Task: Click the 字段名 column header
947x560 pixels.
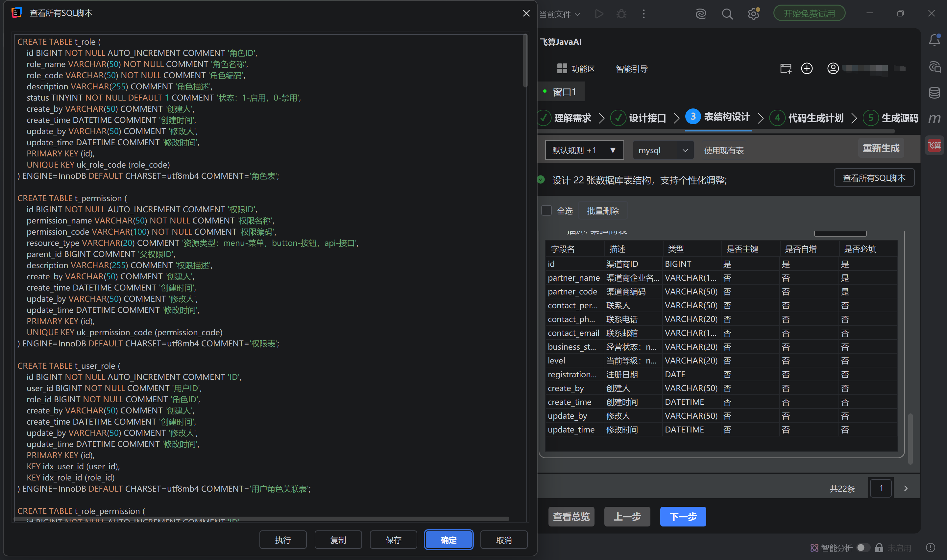Action: pos(574,249)
